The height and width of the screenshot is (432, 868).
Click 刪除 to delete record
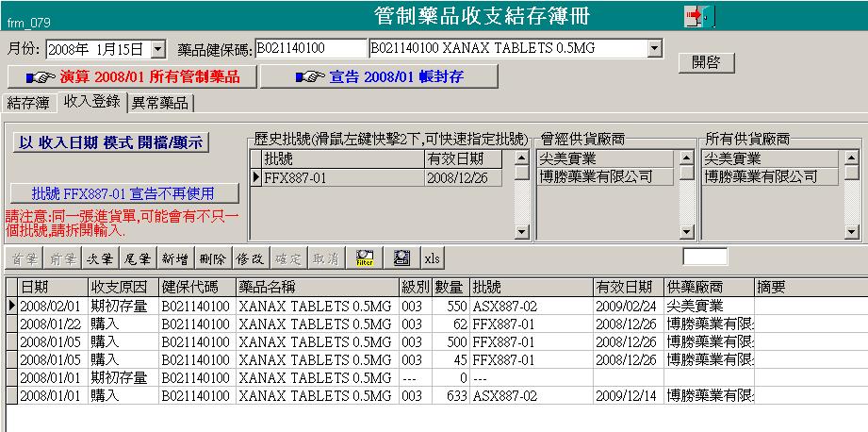tap(213, 258)
